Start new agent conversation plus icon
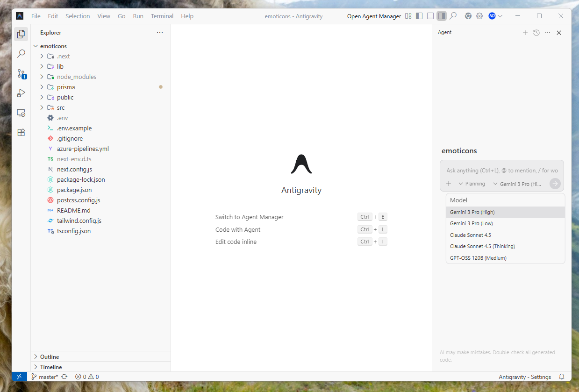 (525, 33)
